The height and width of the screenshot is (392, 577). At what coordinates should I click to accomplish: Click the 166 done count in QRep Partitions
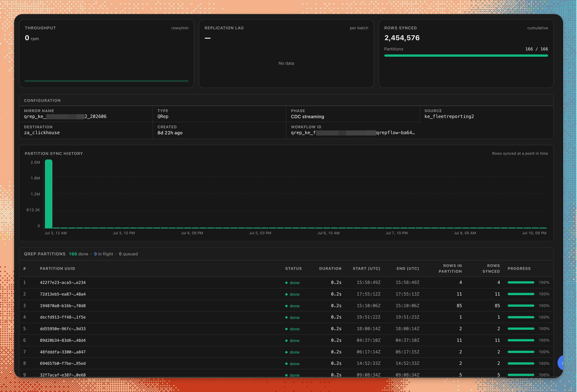(x=78, y=254)
